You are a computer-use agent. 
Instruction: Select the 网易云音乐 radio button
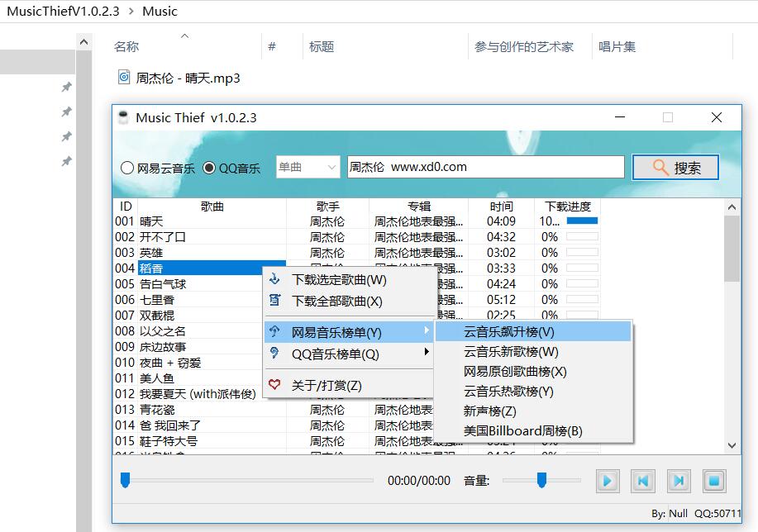click(x=127, y=168)
